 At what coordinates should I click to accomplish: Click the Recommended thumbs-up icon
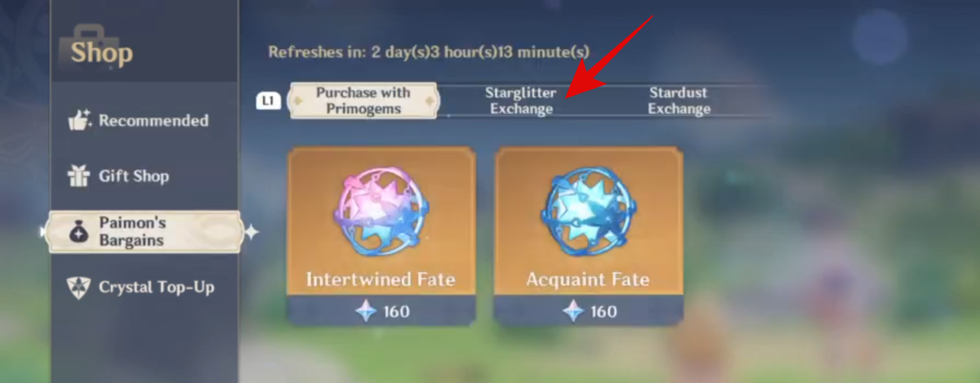(x=79, y=121)
